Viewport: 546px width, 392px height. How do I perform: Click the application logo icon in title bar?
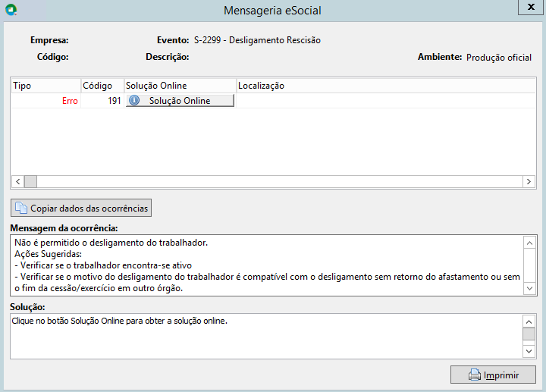[11, 10]
